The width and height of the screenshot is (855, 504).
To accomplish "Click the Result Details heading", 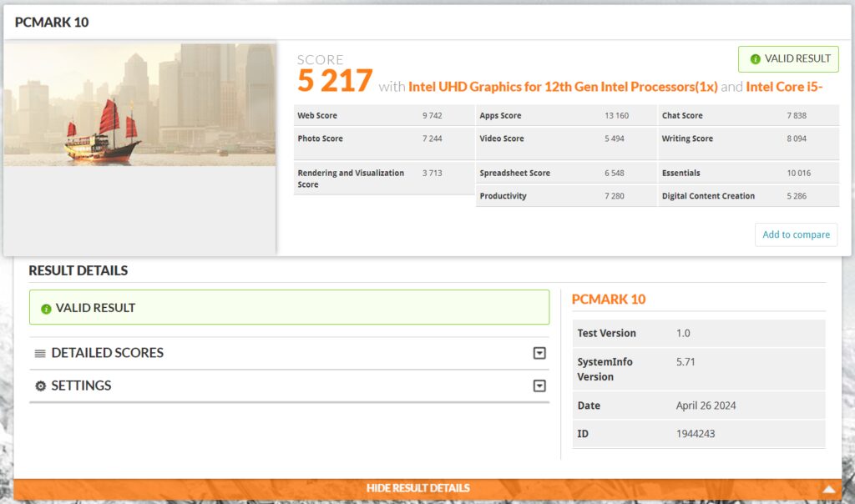I will click(78, 270).
